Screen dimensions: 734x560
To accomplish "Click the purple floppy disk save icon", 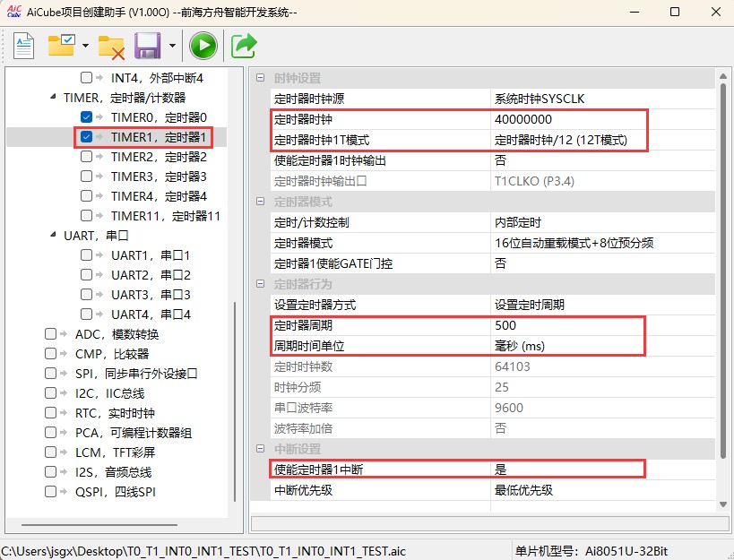I will (147, 45).
